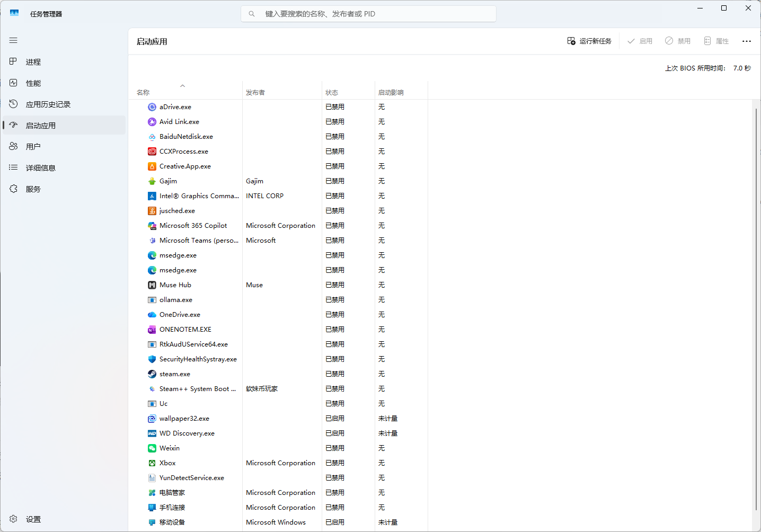This screenshot has height=532, width=761.
Task: Click in the search box at top
Action: [371, 14]
